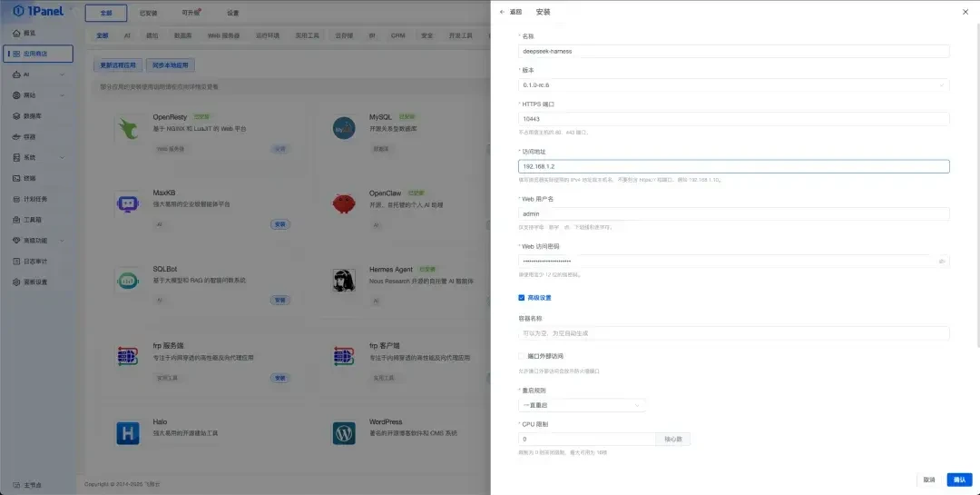The width and height of the screenshot is (980, 495).
Task: Expand the 网站 sidebar submenu chevron
Action: (62, 95)
